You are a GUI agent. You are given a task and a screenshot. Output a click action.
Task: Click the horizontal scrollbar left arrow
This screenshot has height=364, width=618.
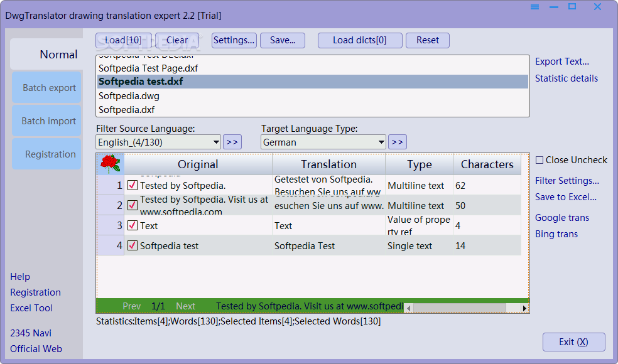tap(409, 308)
